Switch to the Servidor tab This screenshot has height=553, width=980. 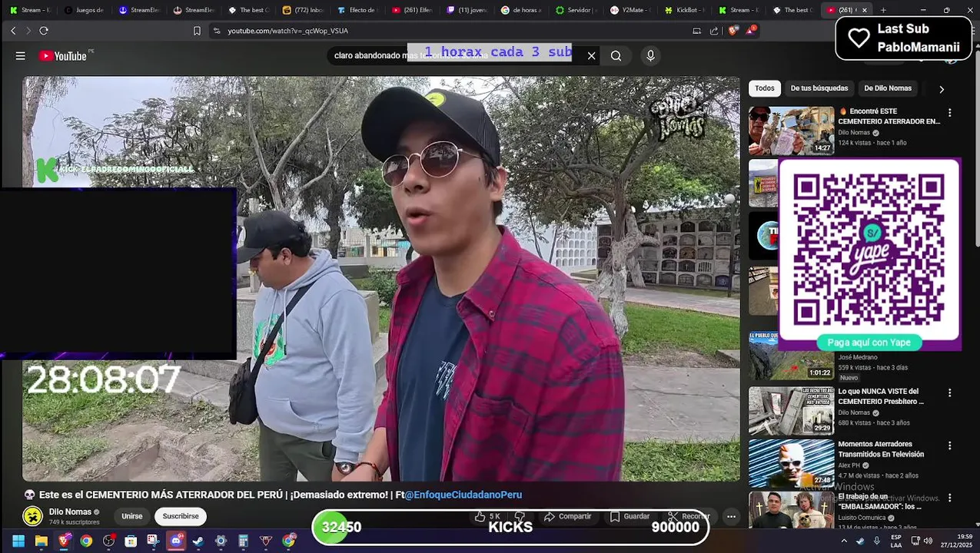click(576, 10)
